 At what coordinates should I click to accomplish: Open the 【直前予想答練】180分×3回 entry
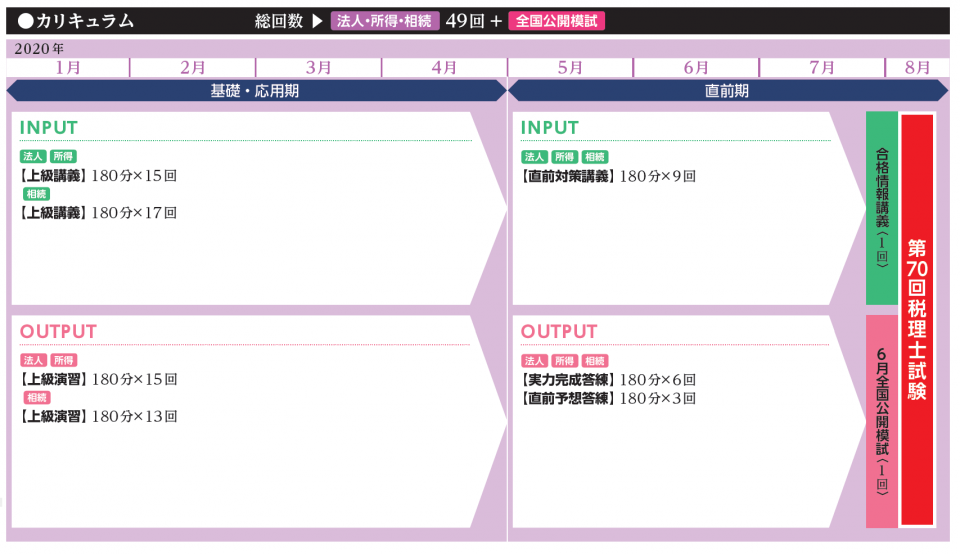tap(608, 398)
